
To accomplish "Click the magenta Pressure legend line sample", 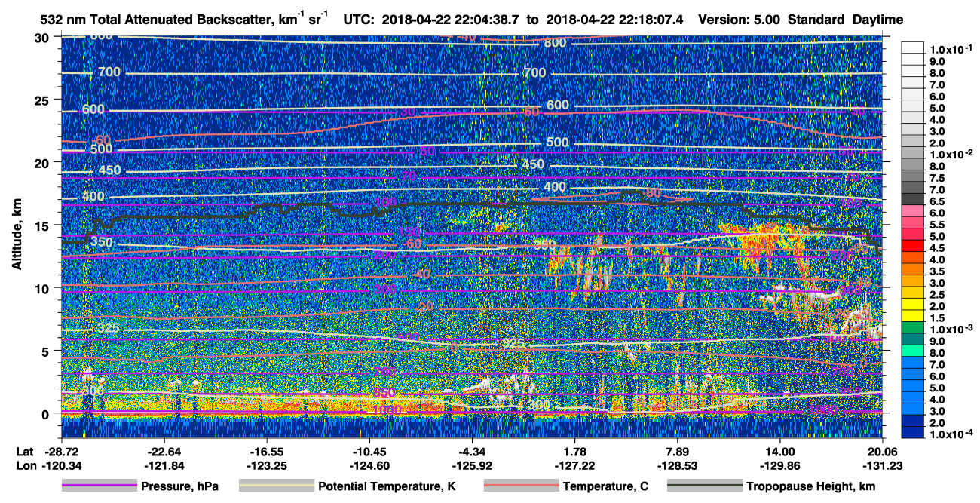I will 100,486.
